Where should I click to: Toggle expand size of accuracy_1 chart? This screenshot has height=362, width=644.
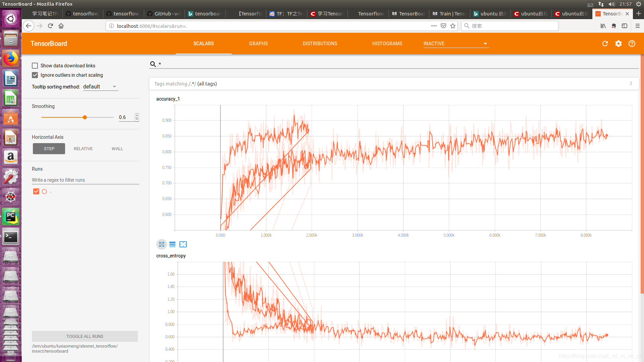(x=162, y=244)
